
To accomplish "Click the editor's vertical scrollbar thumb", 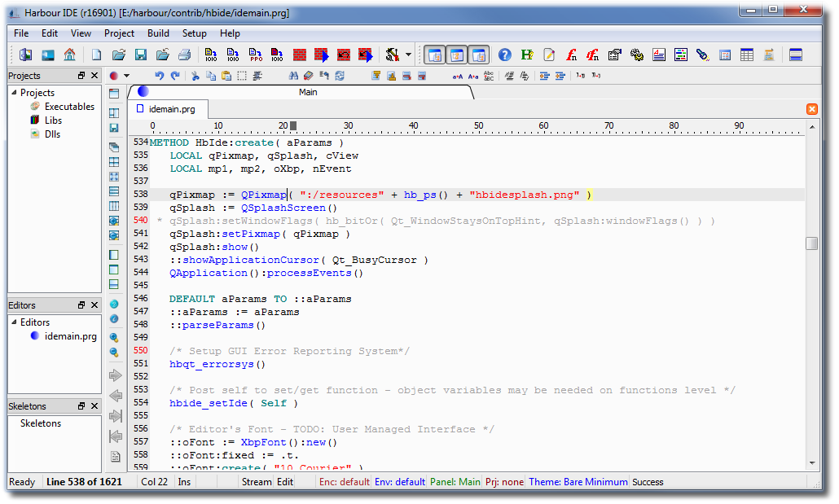I will tap(811, 243).
